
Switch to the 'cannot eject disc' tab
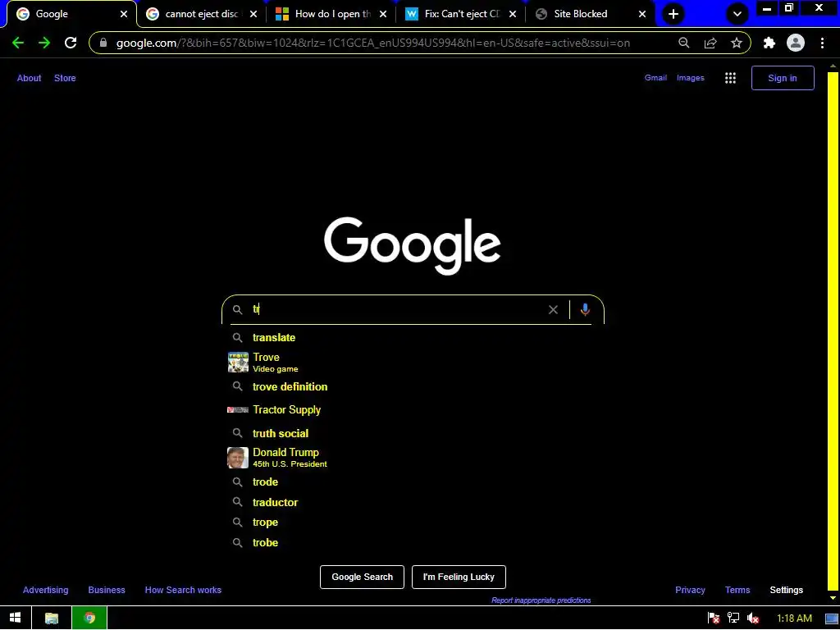click(x=202, y=14)
